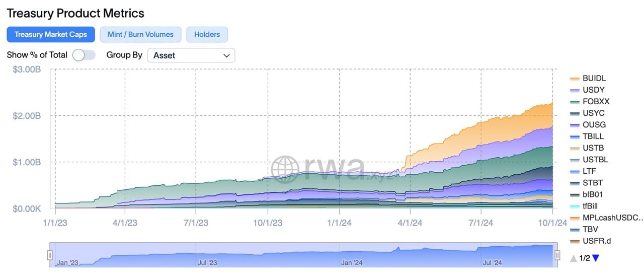This screenshot has height=277, width=644.
Task: Click the FOBXX legend color icon
Action: (575, 102)
